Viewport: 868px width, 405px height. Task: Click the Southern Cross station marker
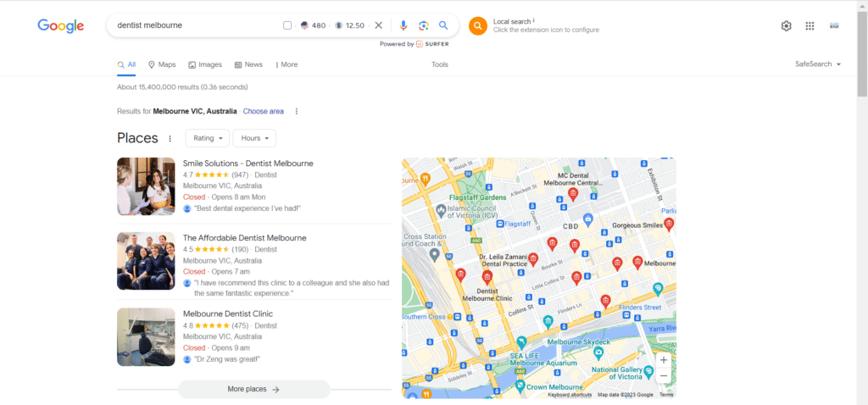click(x=458, y=317)
